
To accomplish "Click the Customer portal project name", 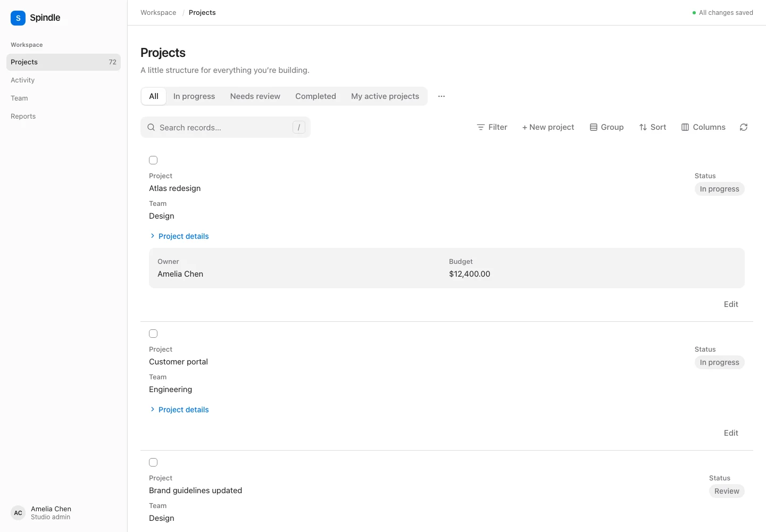I will [178, 362].
